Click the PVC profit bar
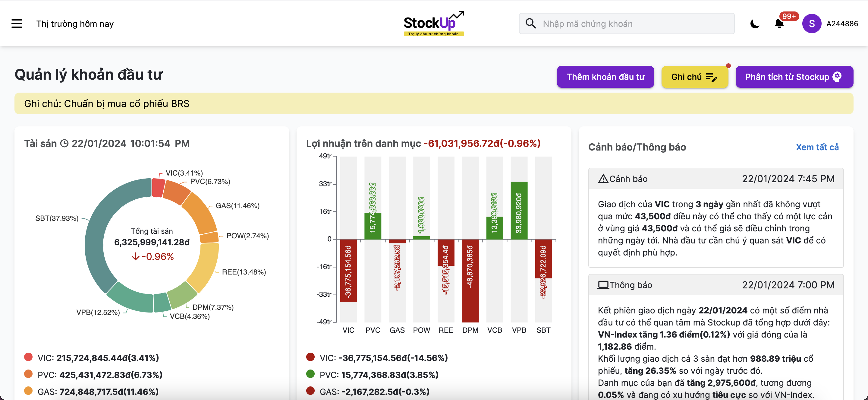This screenshot has height=400, width=868. [373, 226]
